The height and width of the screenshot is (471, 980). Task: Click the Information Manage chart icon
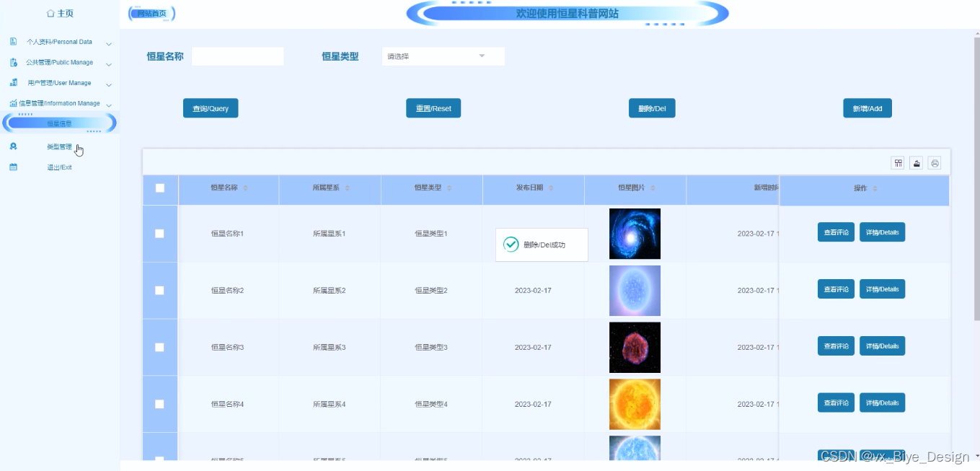click(x=13, y=103)
